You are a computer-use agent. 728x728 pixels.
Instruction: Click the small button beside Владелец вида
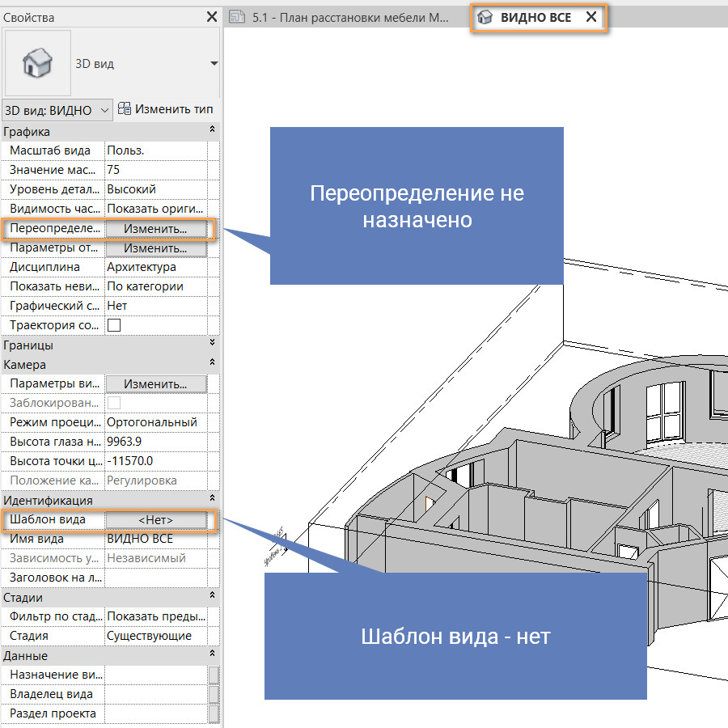[214, 695]
